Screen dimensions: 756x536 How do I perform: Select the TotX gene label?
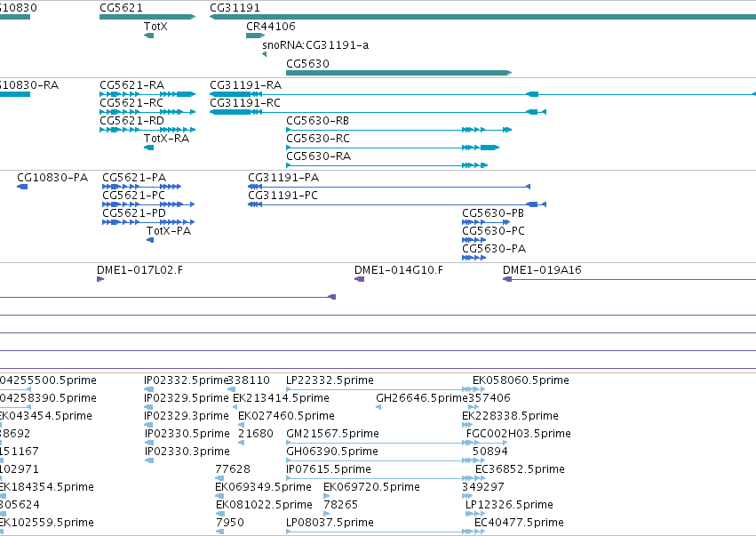pos(155,27)
